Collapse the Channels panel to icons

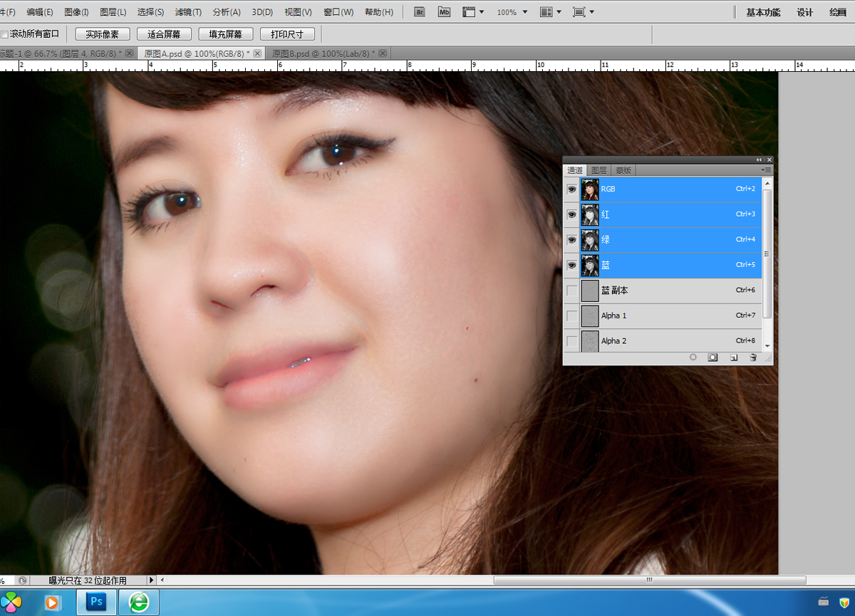(759, 160)
